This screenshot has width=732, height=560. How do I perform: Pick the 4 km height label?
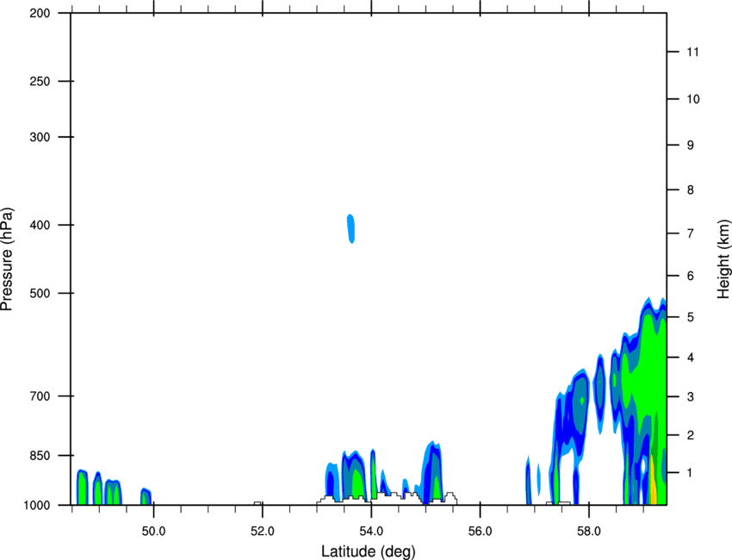pos(691,358)
